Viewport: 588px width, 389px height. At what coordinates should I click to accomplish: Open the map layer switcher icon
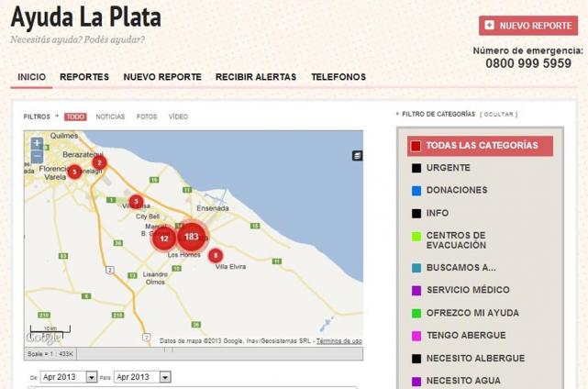[x=358, y=156]
